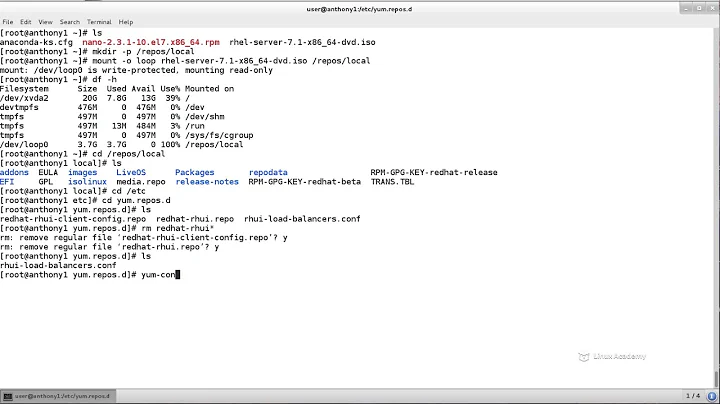This screenshot has height=404, width=720.
Task: Click the images directory name
Action: click(83, 173)
